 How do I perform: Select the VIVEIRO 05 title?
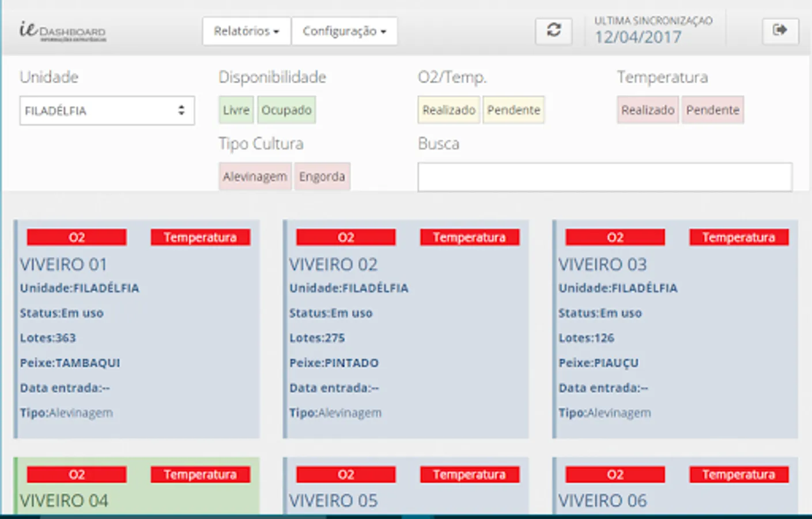click(333, 501)
